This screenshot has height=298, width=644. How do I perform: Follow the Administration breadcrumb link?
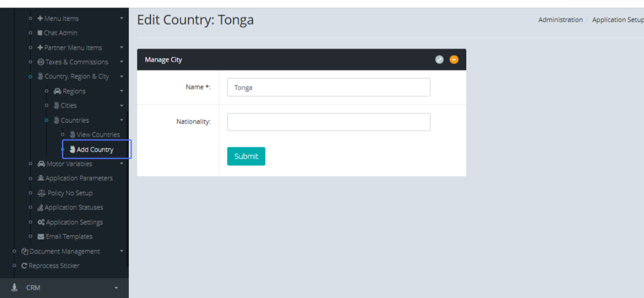tap(560, 20)
